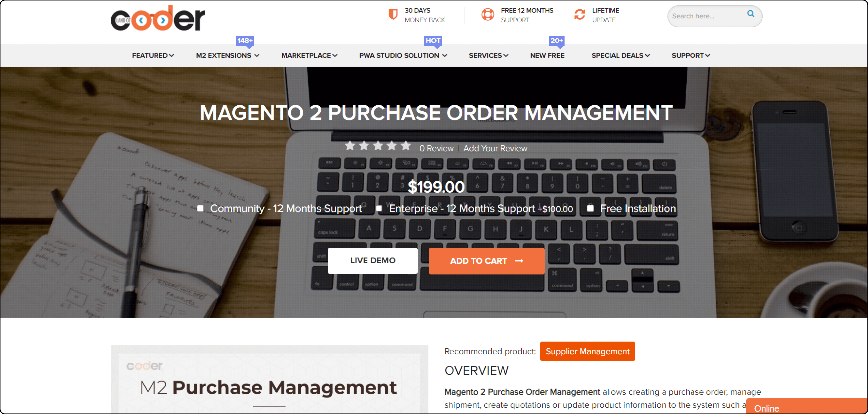Go to the New Free page
Viewport: 868px width, 414px height.
pyautogui.click(x=547, y=56)
